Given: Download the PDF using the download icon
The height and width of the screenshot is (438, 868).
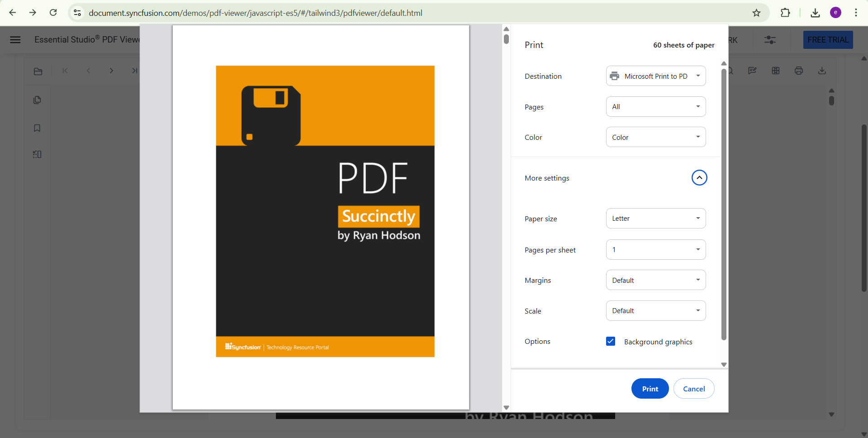Looking at the screenshot, I should click(821, 71).
